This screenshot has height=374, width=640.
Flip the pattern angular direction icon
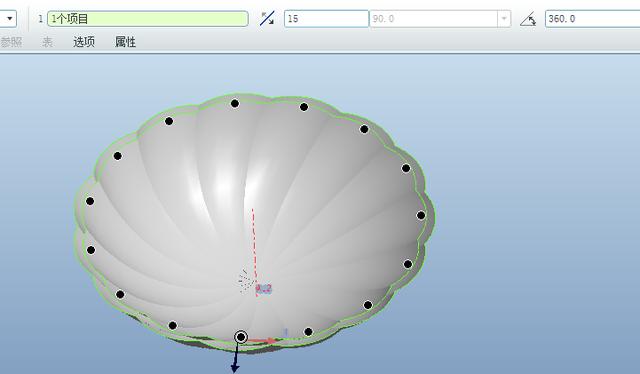267,18
